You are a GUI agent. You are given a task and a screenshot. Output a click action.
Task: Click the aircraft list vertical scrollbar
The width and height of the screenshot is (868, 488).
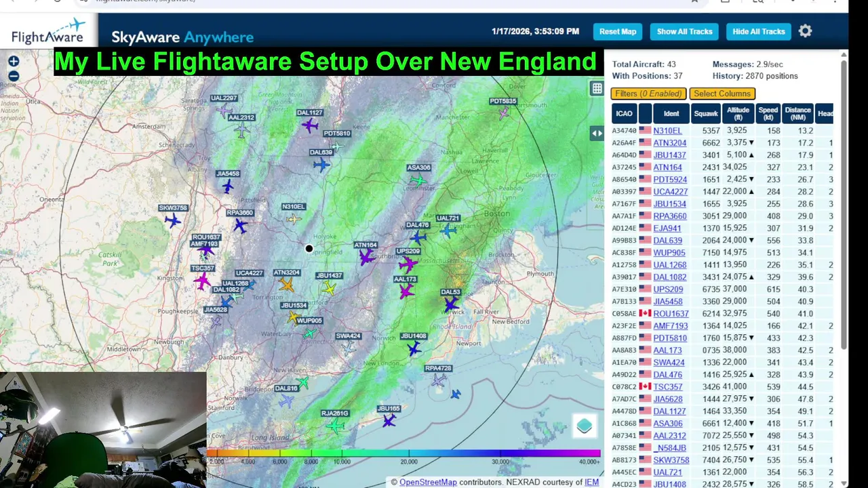[x=844, y=203]
